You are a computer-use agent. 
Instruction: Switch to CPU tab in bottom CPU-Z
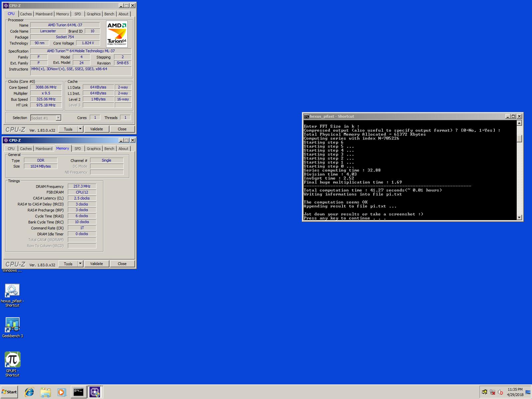(11, 149)
